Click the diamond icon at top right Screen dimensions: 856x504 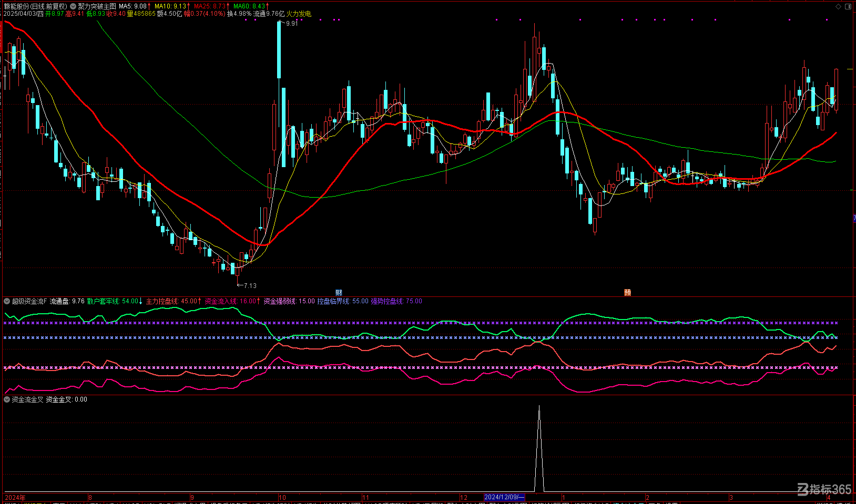tap(839, 6)
